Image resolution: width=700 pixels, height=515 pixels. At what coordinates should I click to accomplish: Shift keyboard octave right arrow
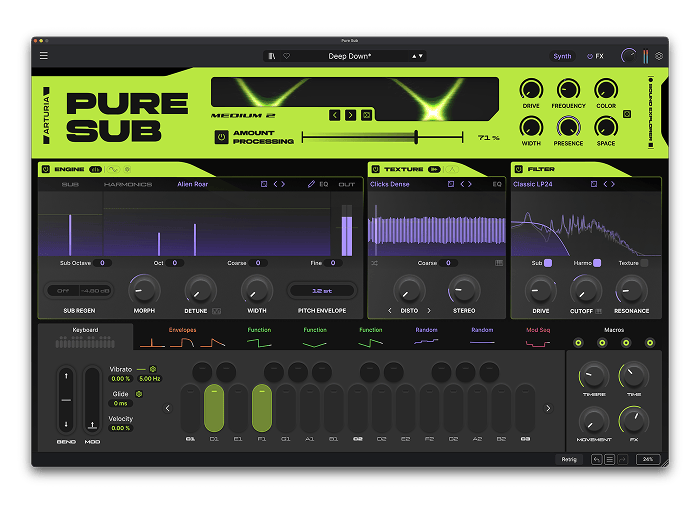[x=548, y=408]
